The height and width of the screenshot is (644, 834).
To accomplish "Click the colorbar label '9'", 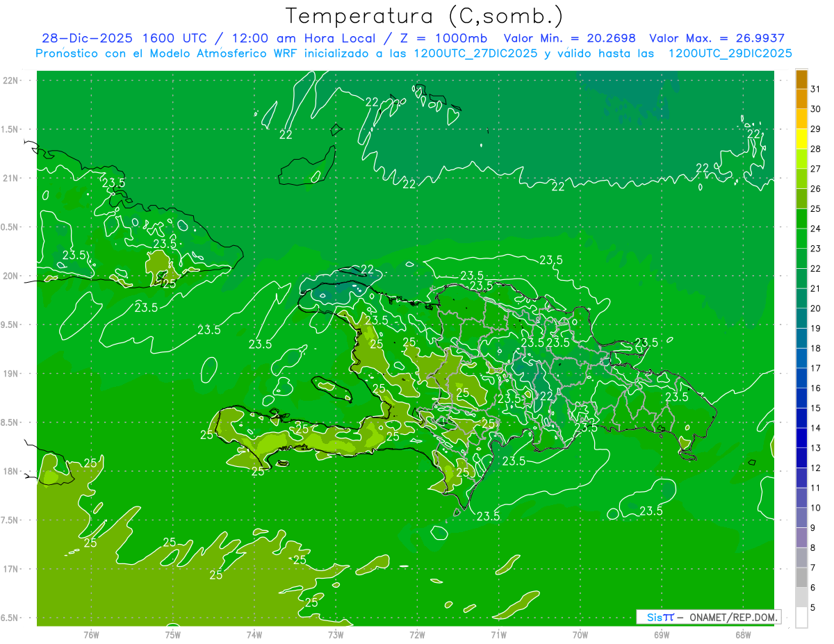I will pyautogui.click(x=813, y=528).
